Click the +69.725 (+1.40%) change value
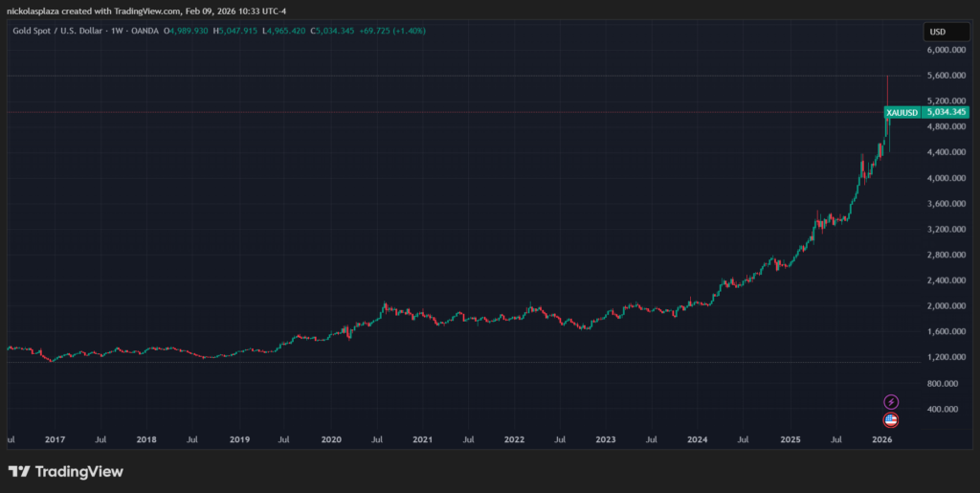 tap(392, 31)
